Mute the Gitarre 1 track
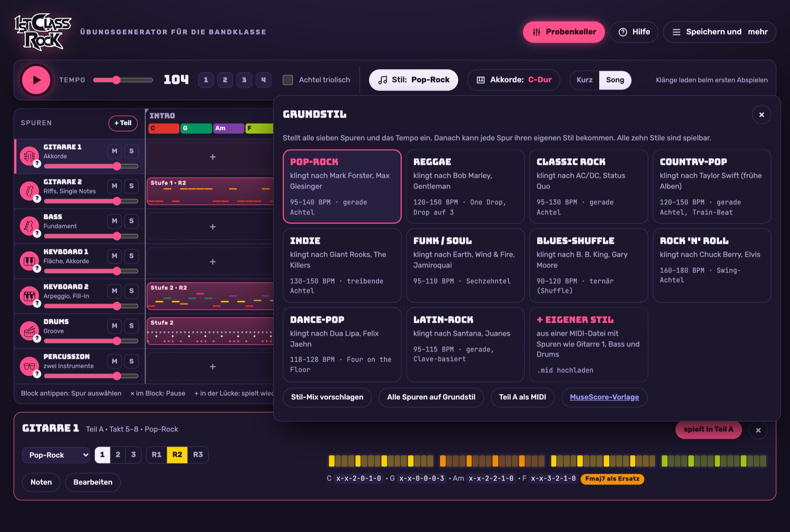Viewport: 790px width, 532px height. 115,151
